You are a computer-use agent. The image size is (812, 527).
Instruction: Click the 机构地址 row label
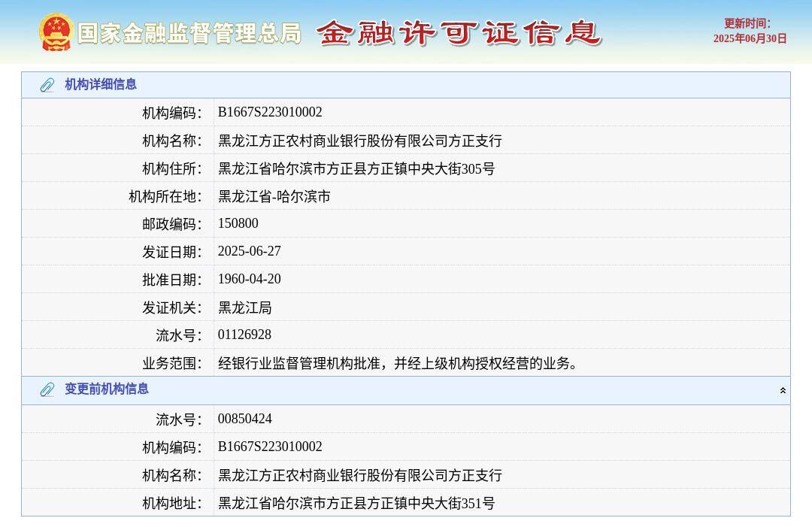[172, 503]
